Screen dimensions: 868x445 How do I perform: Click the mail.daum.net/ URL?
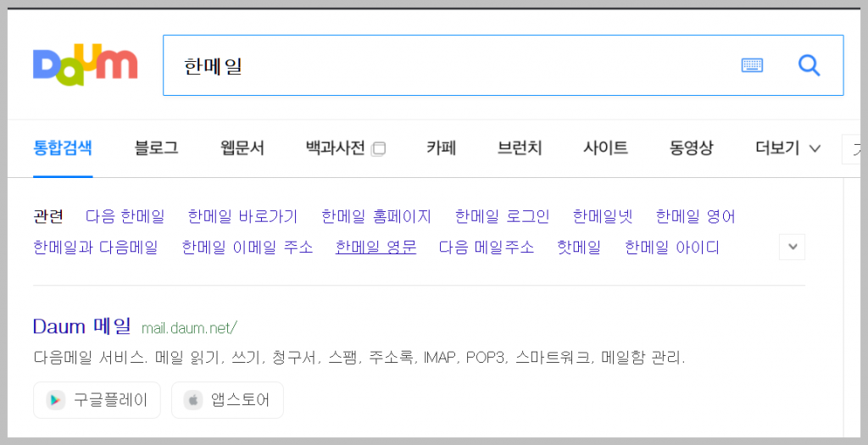(x=189, y=328)
